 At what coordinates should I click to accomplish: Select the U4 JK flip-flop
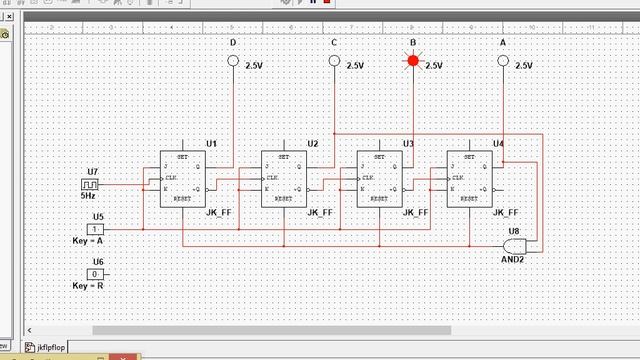point(469,179)
